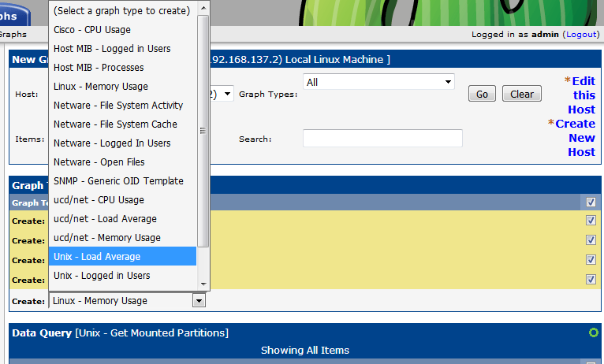This screenshot has width=604, height=364.
Task: Open the Host selection dropdown arrow
Action: click(227, 94)
